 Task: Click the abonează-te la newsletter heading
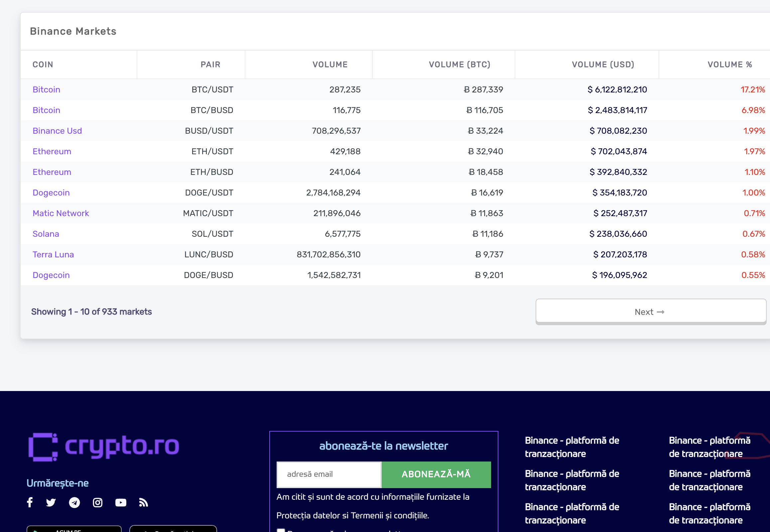383,446
